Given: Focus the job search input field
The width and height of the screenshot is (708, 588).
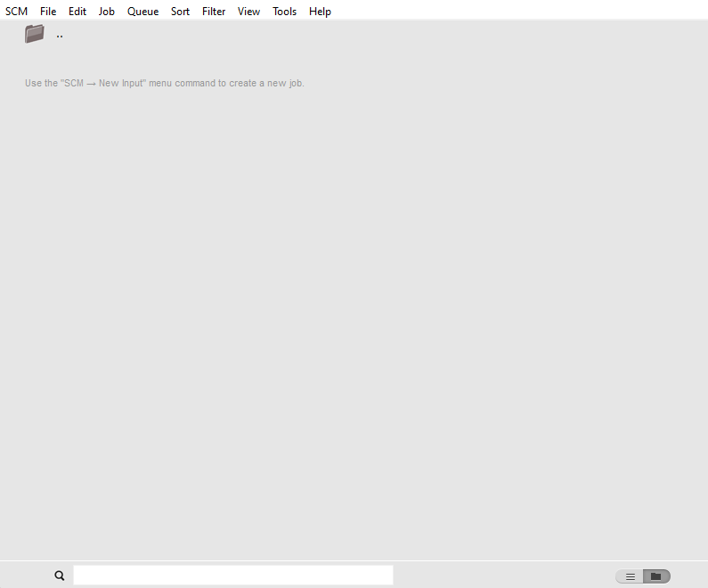Looking at the screenshot, I should [233, 576].
